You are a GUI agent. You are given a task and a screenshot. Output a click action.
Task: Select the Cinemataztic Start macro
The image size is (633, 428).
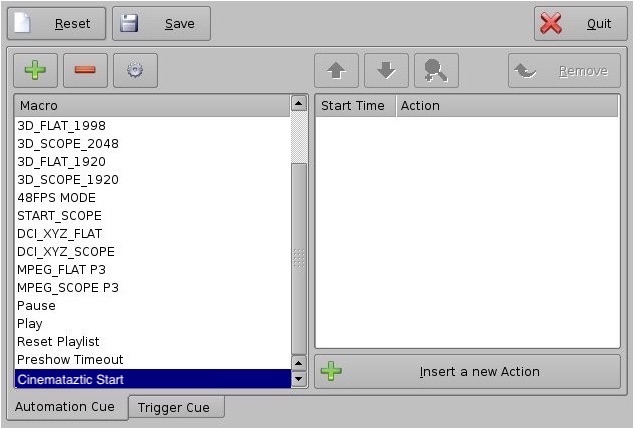pyautogui.click(x=152, y=379)
